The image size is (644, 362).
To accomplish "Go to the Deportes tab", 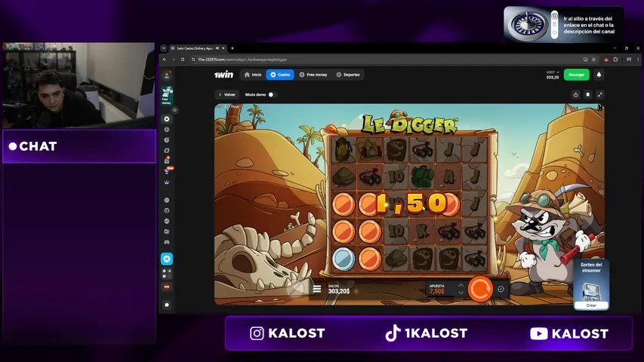I will pos(348,75).
